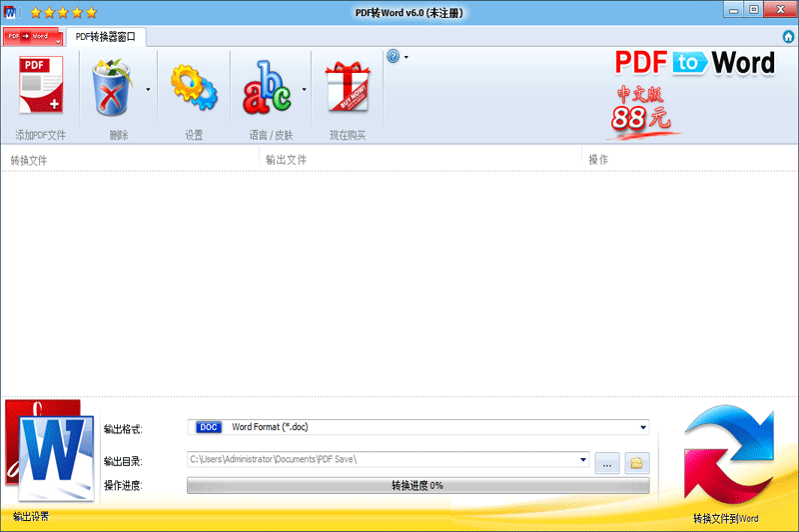Click the Language / Skin abc icon

(267, 88)
